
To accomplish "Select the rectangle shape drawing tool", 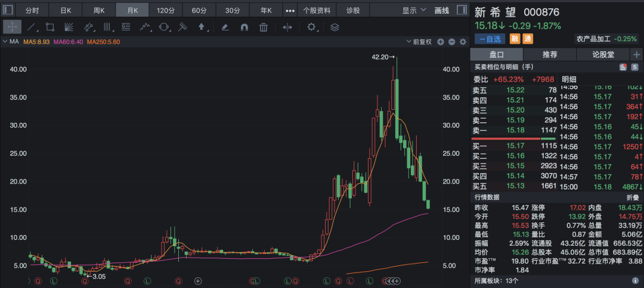I will pos(50,27).
